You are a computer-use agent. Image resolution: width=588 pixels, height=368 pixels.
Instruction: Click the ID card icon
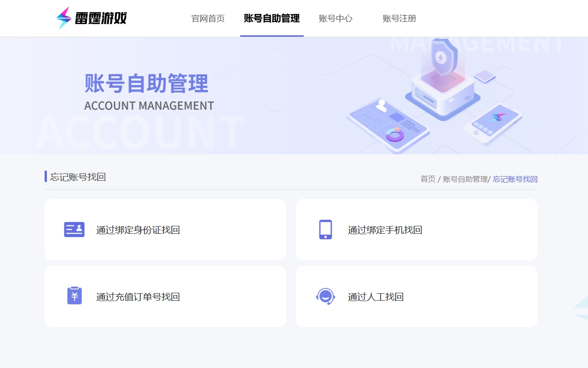click(x=74, y=230)
